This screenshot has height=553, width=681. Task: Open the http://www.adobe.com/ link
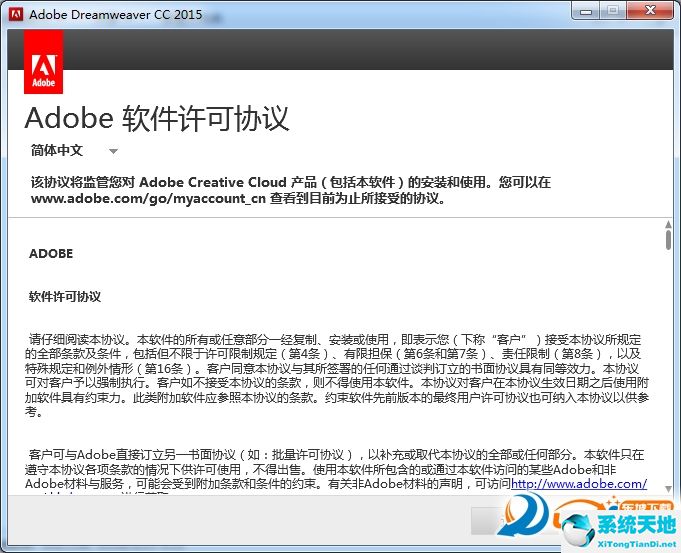point(579,484)
